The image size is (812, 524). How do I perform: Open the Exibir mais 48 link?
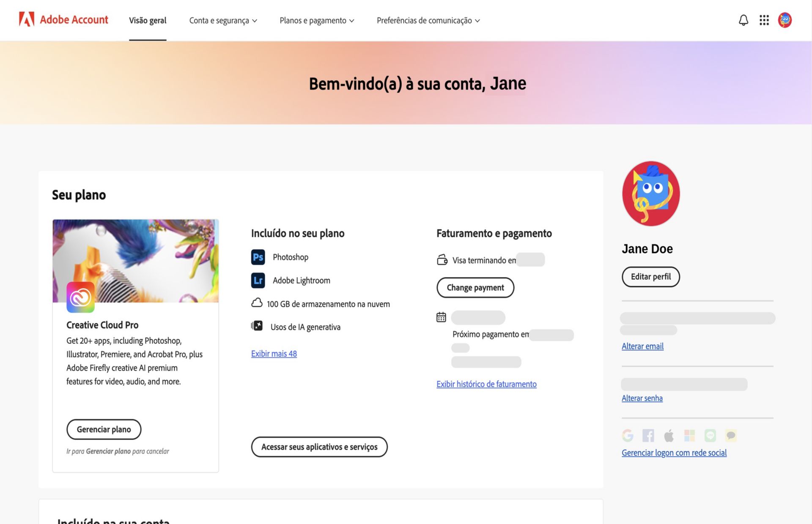click(274, 354)
